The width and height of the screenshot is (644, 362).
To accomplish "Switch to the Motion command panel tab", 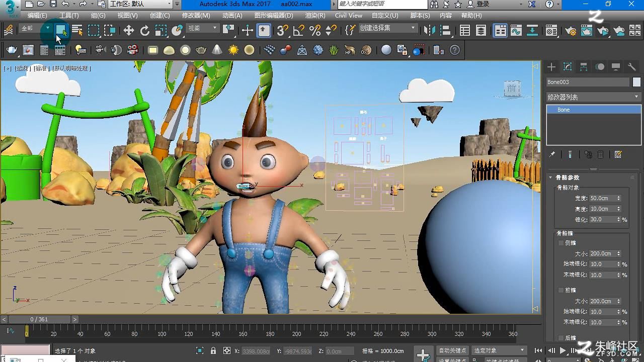I will (x=600, y=67).
